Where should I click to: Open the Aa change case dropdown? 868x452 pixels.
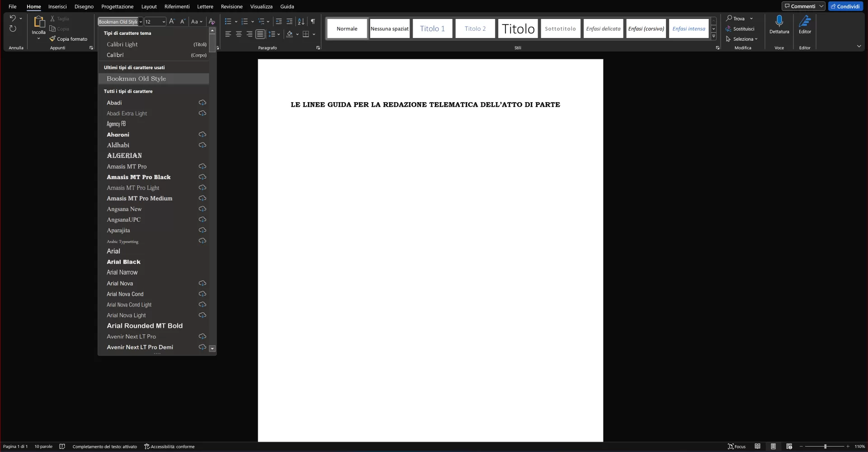197,21
